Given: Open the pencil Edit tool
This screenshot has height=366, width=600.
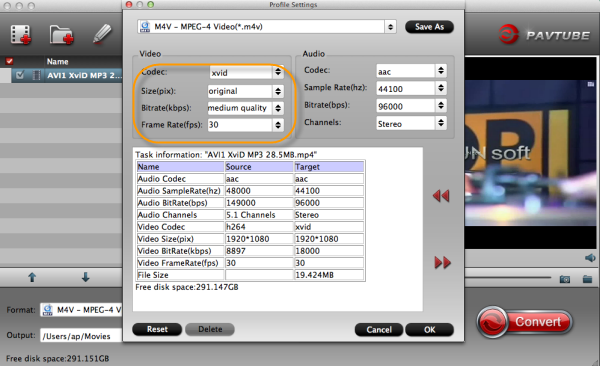Looking at the screenshot, I should point(102,34).
